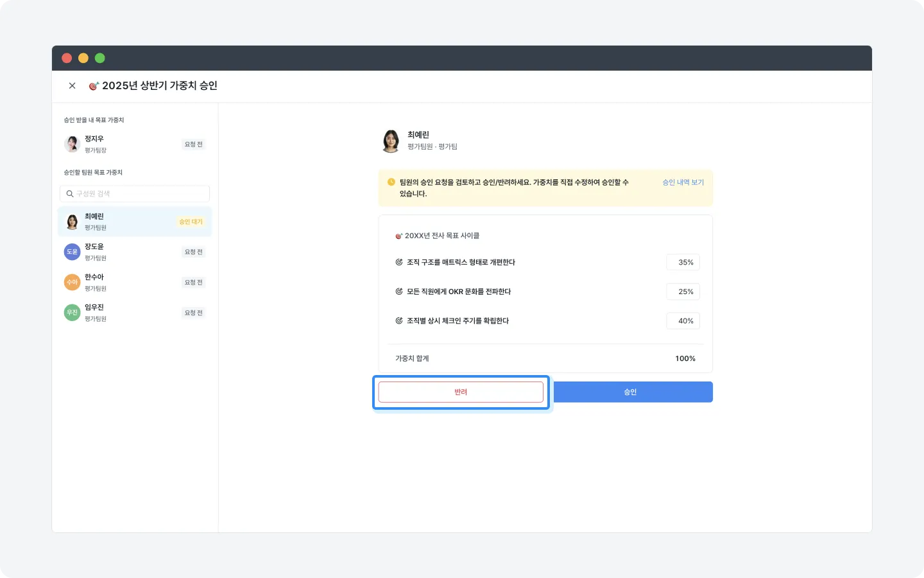Click the 20XX년 전사 목표 사이클 heading
Image resolution: width=924 pixels, height=578 pixels.
coord(442,236)
